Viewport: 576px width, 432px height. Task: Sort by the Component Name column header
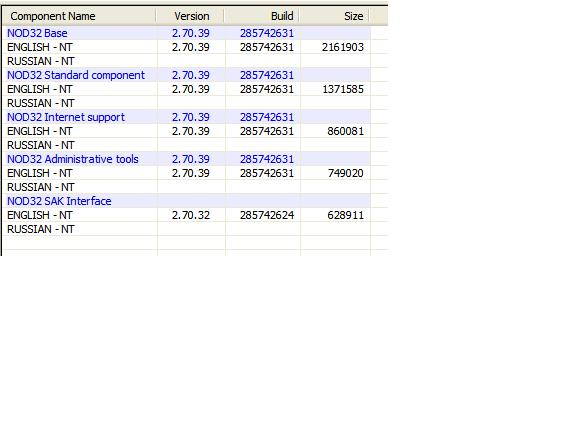79,16
